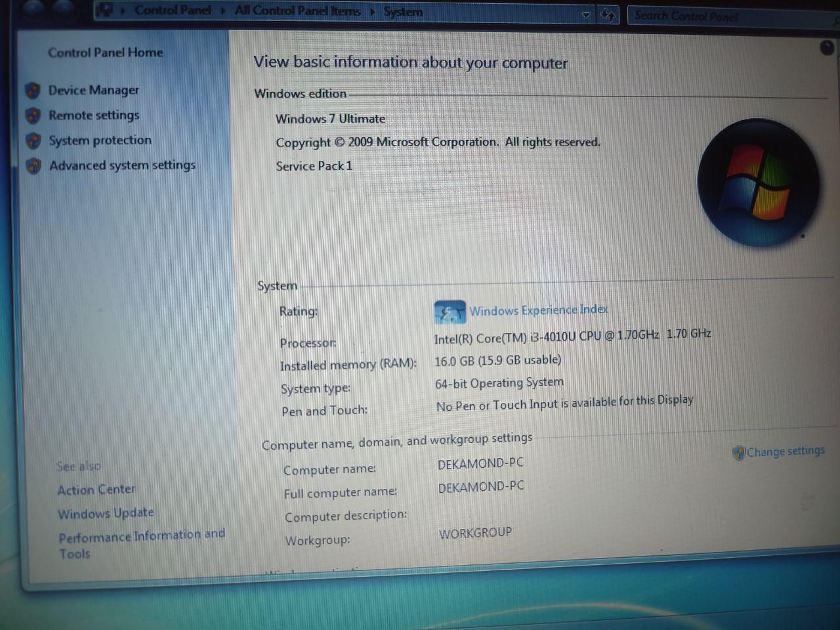
Task: Select the 16.0 GB installed memory value
Action: coord(497,361)
